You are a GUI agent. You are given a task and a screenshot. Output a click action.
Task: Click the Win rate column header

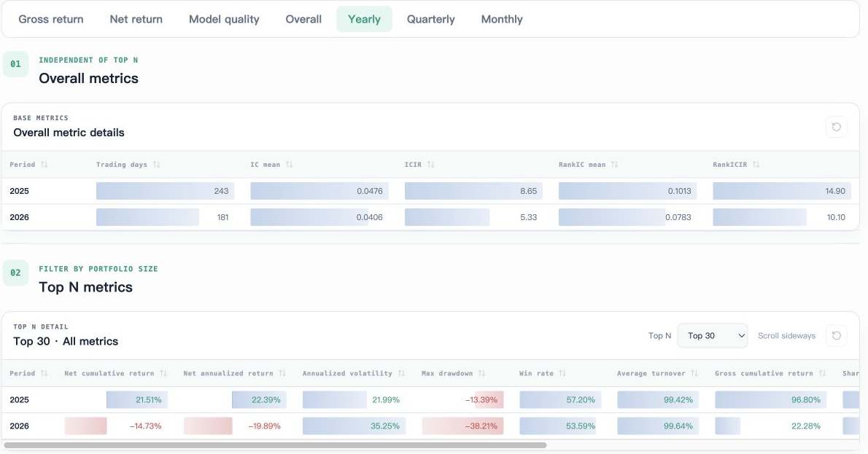536,374
